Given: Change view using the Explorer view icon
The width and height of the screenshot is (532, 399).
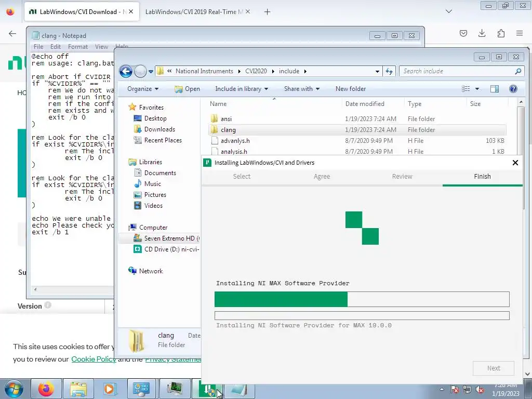Looking at the screenshot, I should click(466, 89).
